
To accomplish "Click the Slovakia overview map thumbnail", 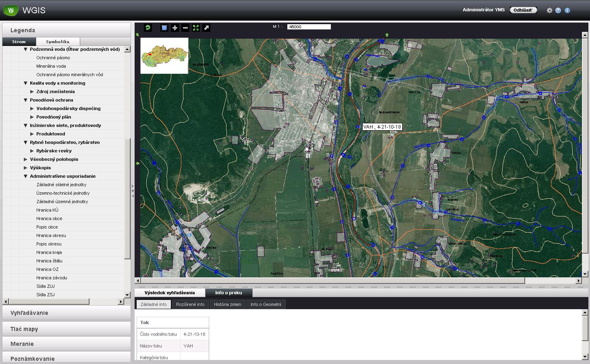I will (x=164, y=56).
